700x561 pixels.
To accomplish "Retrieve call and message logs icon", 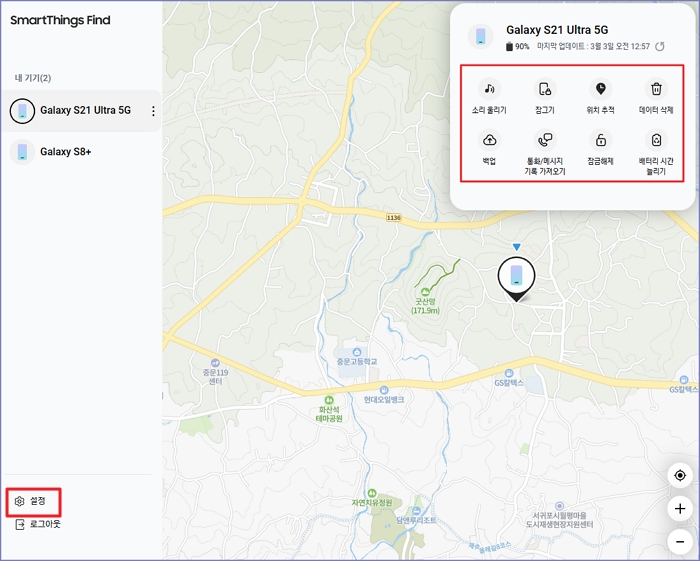I will 545,140.
